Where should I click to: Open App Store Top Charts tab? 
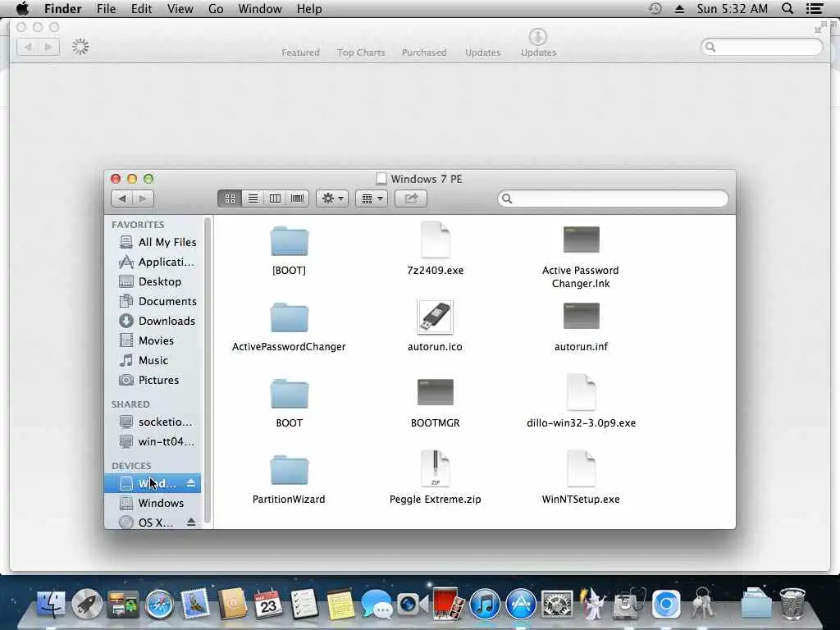(x=361, y=52)
